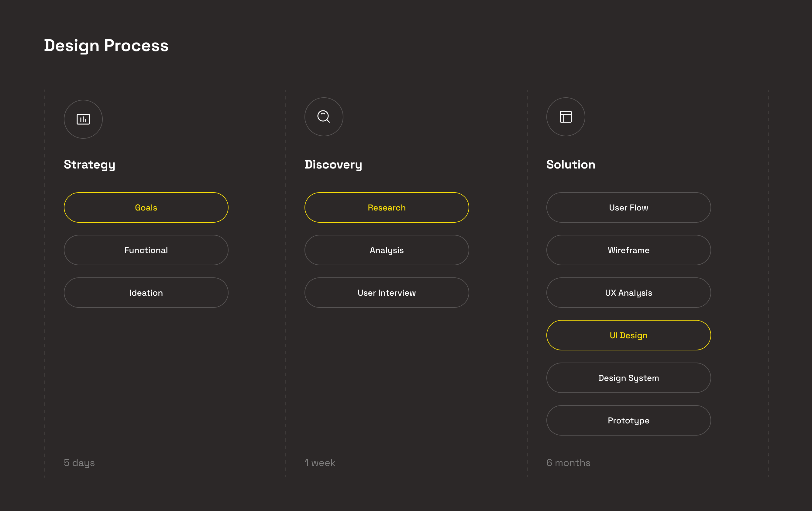This screenshot has height=511, width=812.
Task: Select the Functional pill
Action: tap(146, 250)
